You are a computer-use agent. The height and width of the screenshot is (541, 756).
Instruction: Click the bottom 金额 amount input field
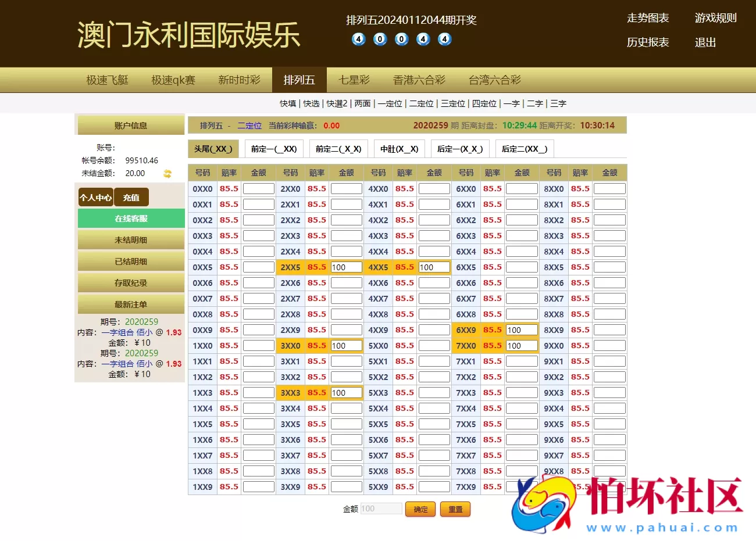(381, 508)
